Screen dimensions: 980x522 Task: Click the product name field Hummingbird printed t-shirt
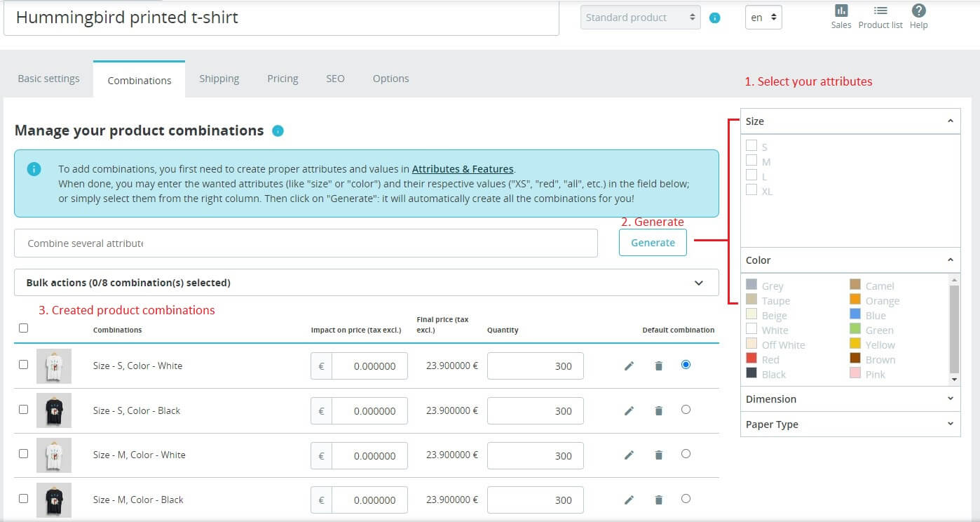click(x=281, y=18)
